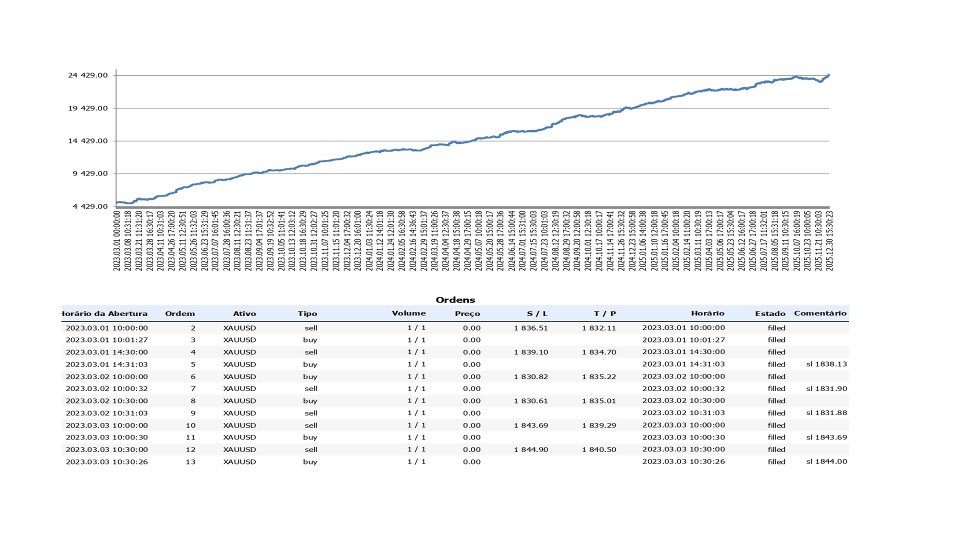Click the 'Ordens' table title
The height and width of the screenshot is (540, 960).
point(455,299)
